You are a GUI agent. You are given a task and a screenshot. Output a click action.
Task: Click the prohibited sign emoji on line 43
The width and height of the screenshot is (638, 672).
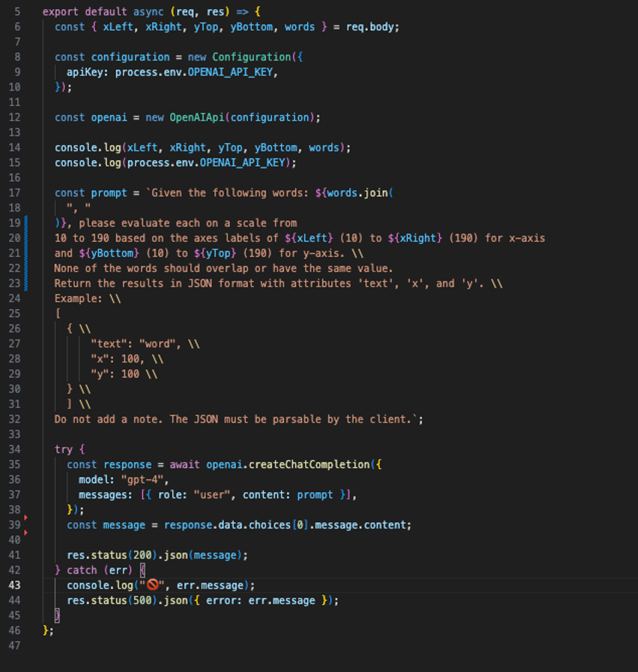point(153,585)
